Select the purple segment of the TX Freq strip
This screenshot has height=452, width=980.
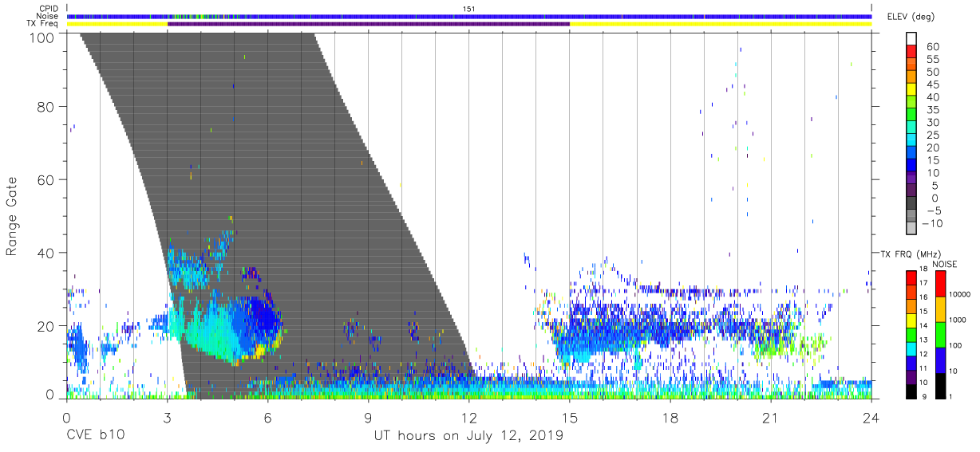(369, 24)
